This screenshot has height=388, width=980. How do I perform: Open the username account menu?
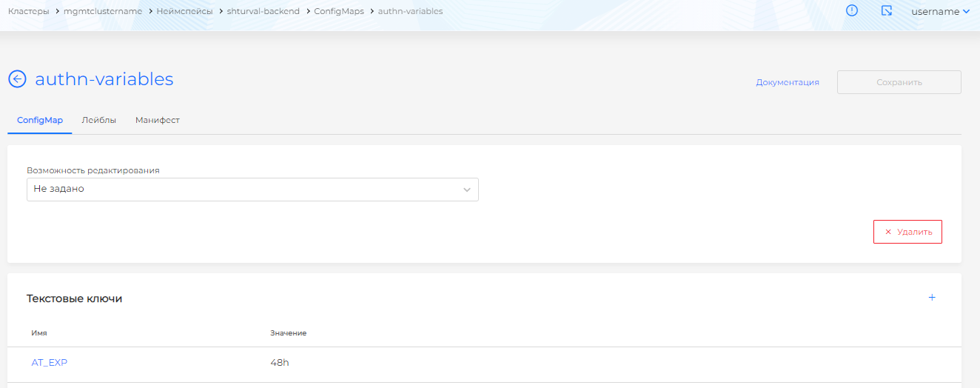click(940, 12)
